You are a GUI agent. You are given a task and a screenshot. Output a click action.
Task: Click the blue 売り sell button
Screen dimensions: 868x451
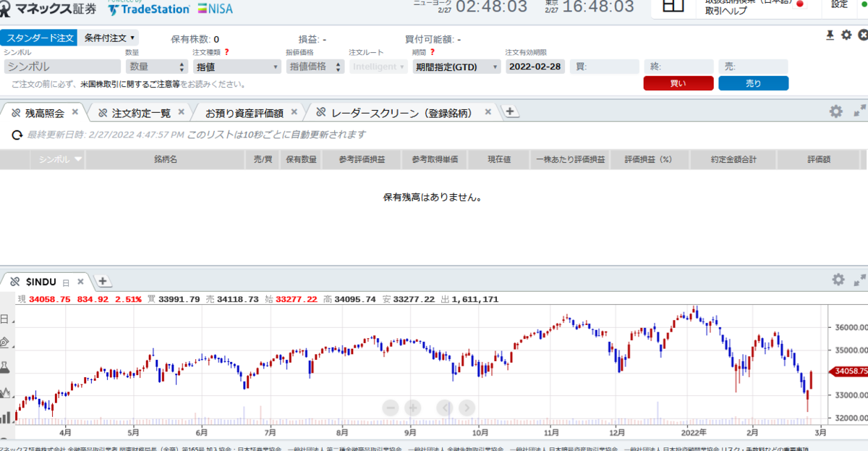click(x=754, y=83)
